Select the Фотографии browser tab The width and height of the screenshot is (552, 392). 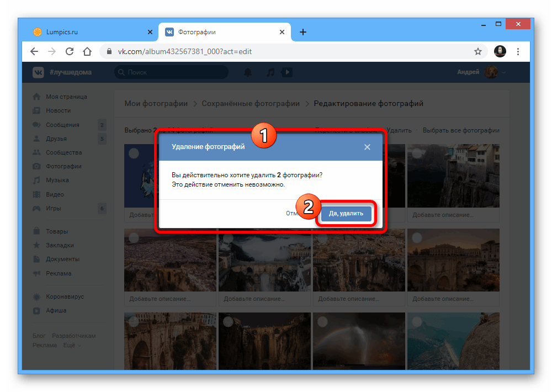tap(225, 32)
